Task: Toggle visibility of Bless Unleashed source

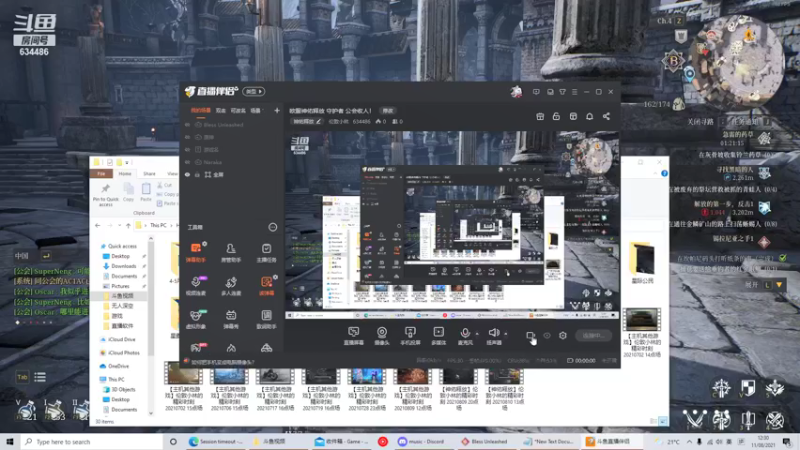Action: 187,125
